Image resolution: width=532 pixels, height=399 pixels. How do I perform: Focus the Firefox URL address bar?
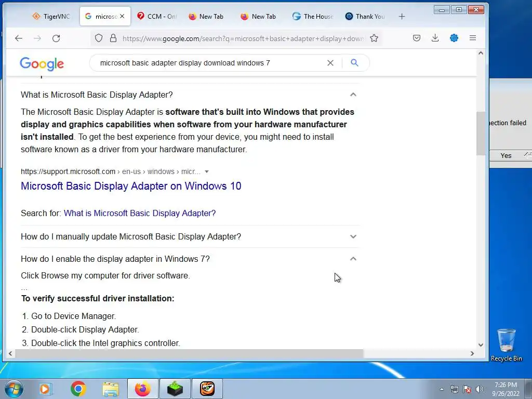[x=243, y=38]
